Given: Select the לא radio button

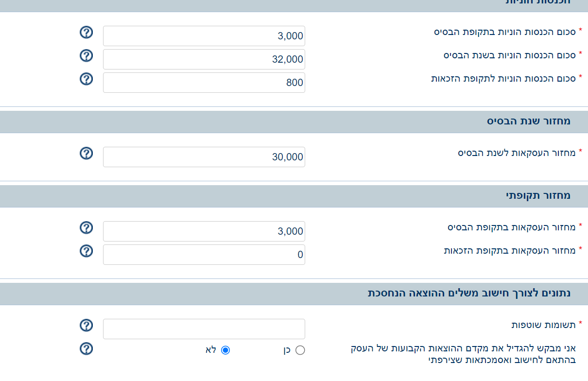Looking at the screenshot, I should 225,350.
